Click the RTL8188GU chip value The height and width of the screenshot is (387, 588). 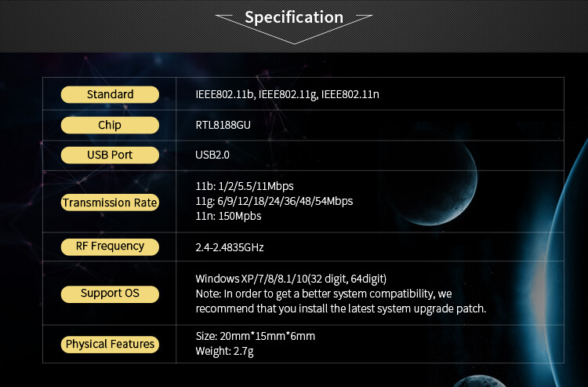(x=223, y=125)
